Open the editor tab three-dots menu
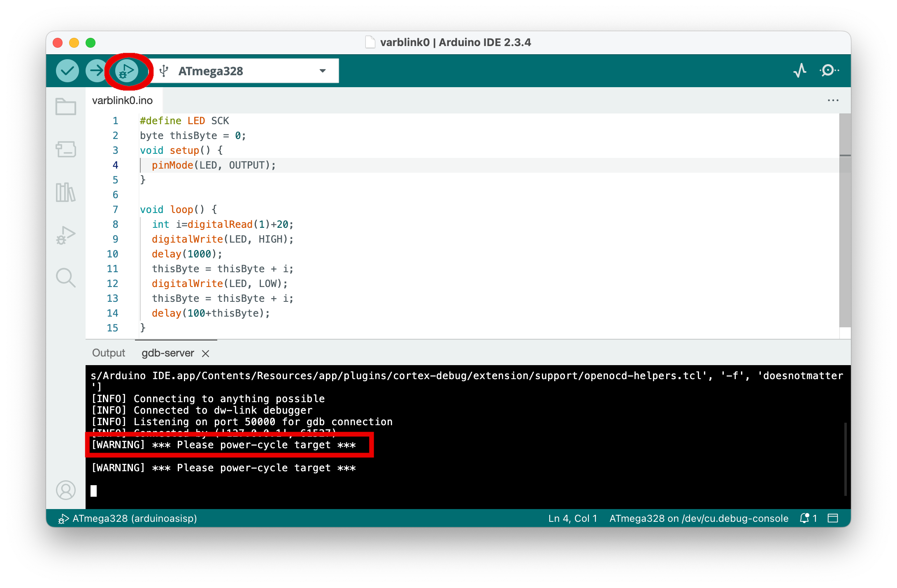Viewport: 897px width, 588px height. click(833, 100)
